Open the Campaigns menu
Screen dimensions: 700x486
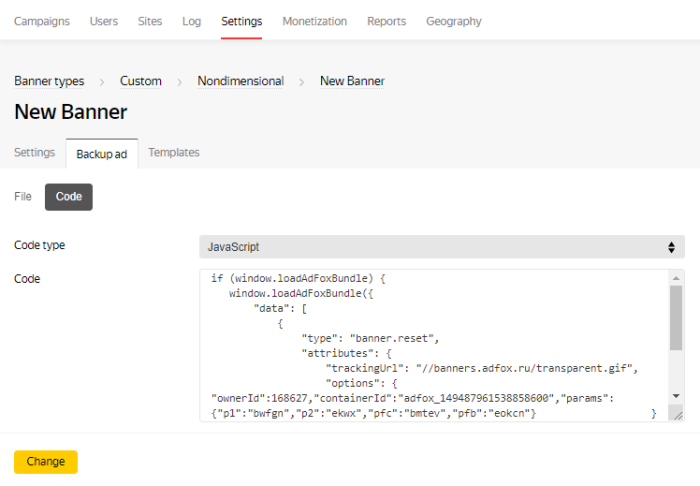[x=42, y=21]
